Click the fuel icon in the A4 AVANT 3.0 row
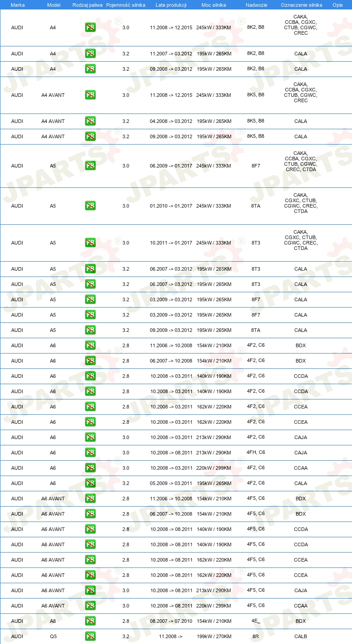 (90, 95)
